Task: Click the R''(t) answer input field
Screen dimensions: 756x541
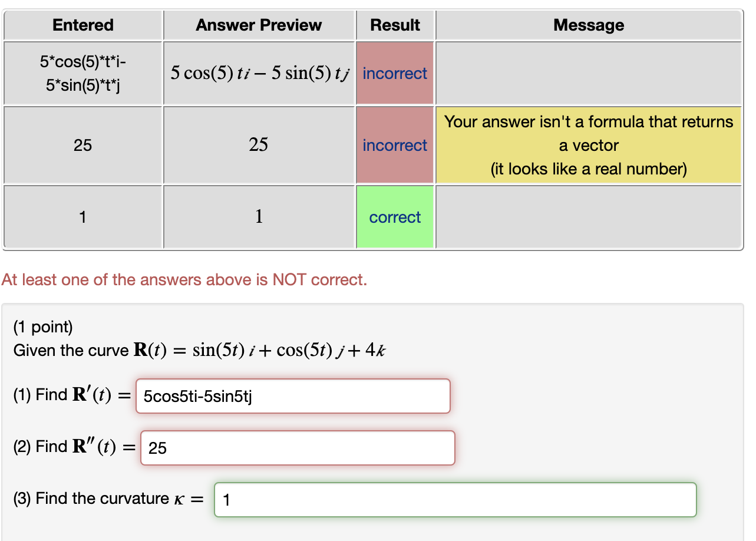Action: coord(298,448)
